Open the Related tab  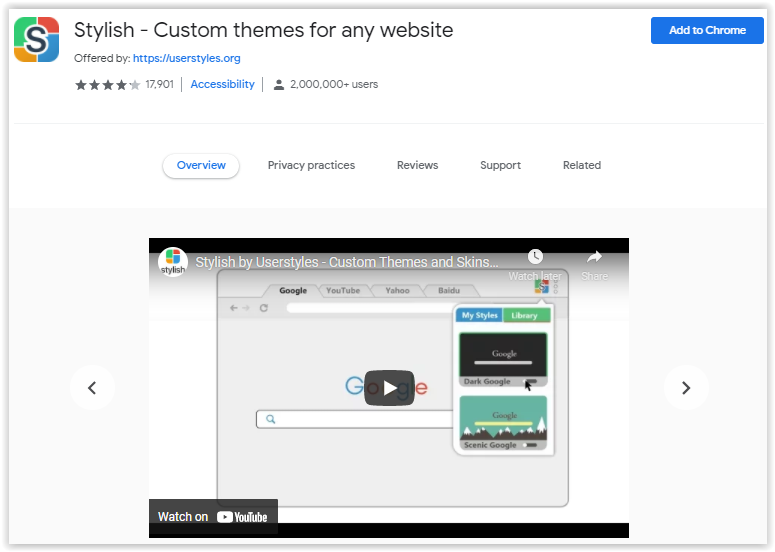click(582, 166)
